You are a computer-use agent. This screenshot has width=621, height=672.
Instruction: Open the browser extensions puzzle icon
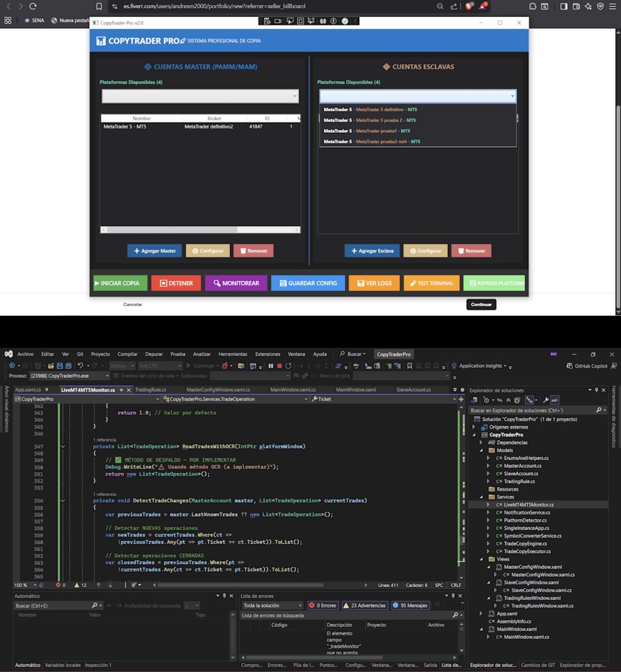pos(533,6)
